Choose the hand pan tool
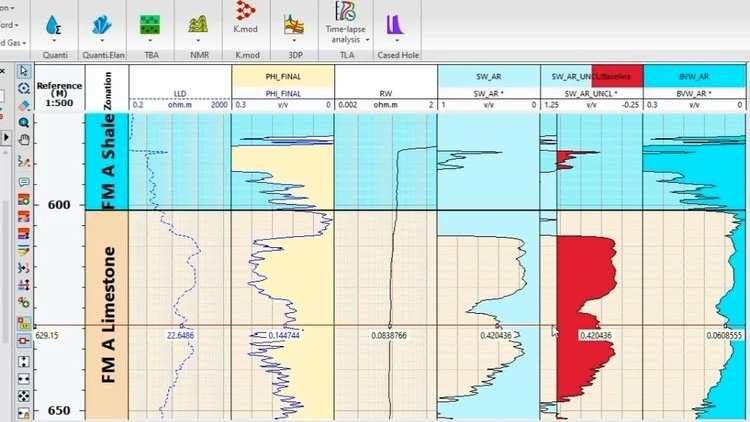The width and height of the screenshot is (750, 422). (23, 138)
